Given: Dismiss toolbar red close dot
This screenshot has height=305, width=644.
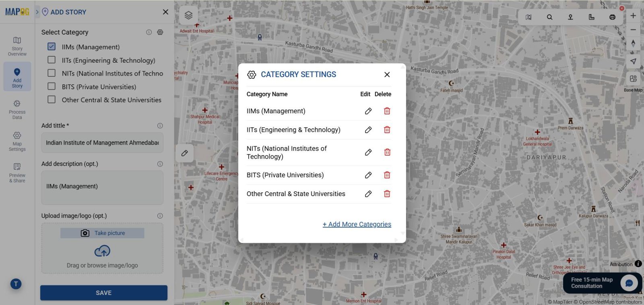Looking at the screenshot, I should (622, 8).
